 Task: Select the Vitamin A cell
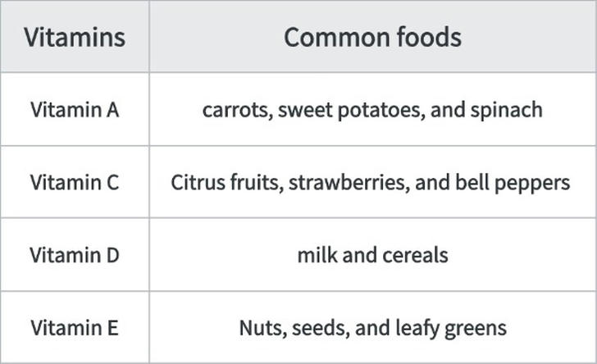pyautogui.click(x=75, y=110)
